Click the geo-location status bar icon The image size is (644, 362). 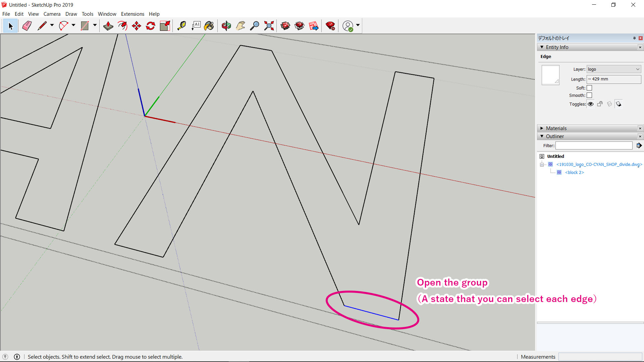[5, 357]
